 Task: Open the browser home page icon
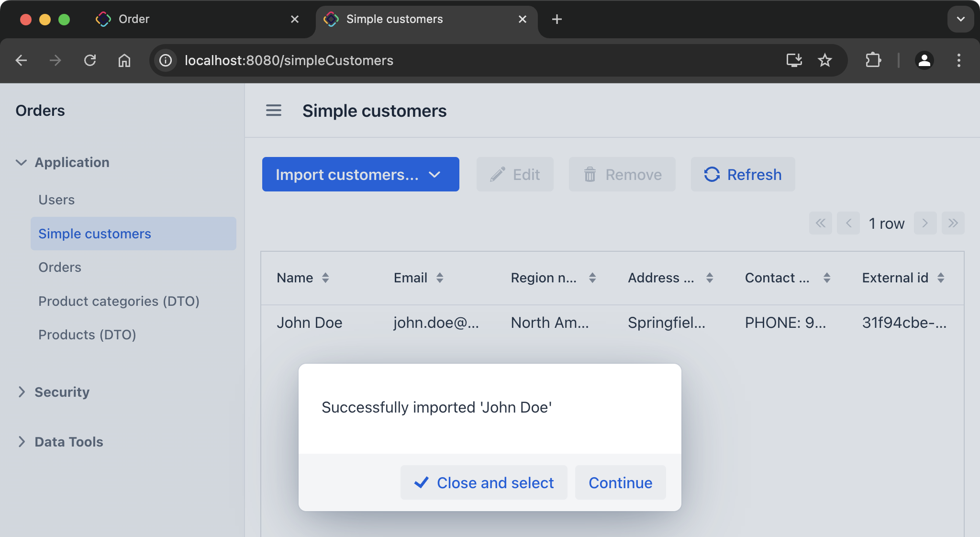pyautogui.click(x=124, y=60)
